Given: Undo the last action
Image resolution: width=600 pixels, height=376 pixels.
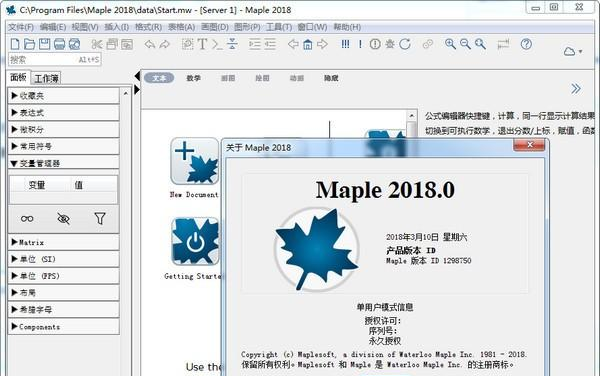Looking at the screenshot, I should point(150,44).
